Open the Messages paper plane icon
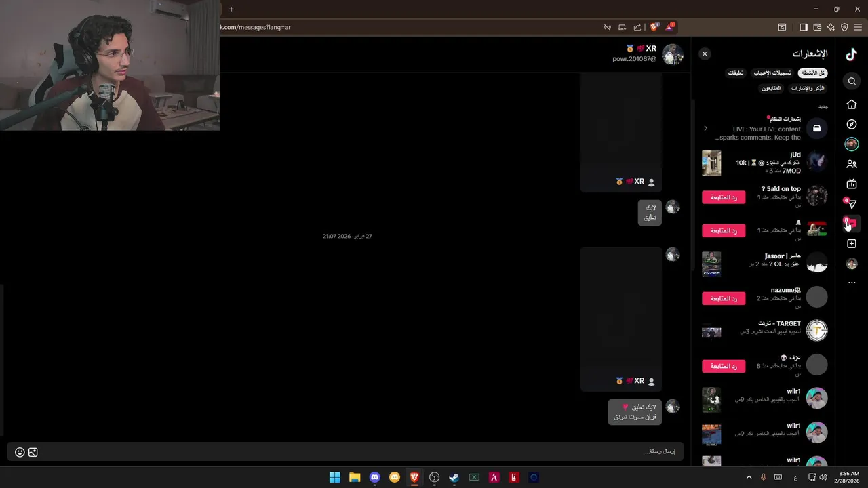 coord(852,203)
